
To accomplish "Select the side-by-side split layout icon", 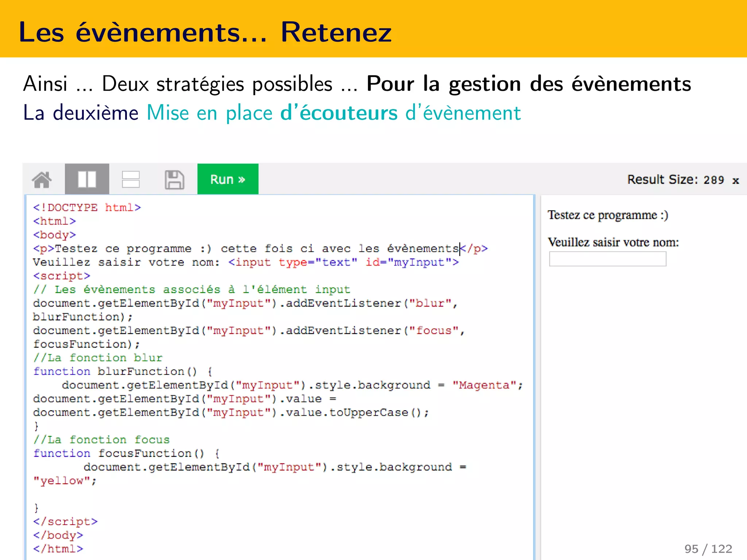I will click(x=87, y=179).
